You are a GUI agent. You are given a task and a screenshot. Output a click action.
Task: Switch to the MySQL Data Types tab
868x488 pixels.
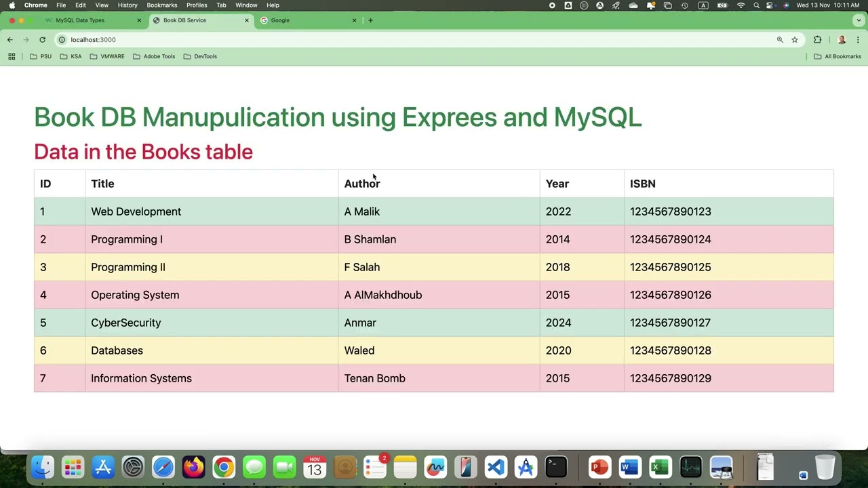point(93,20)
